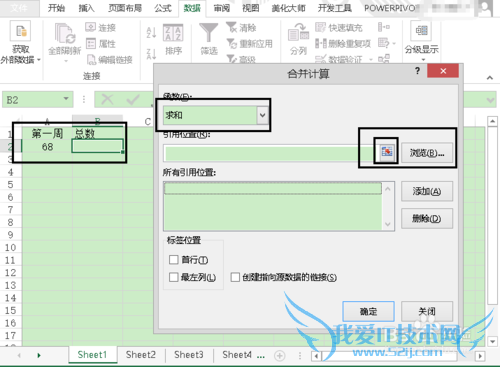Screen dimensions: 500x367
Task: Open the custom Sort dialog icon
Action: 173,33
